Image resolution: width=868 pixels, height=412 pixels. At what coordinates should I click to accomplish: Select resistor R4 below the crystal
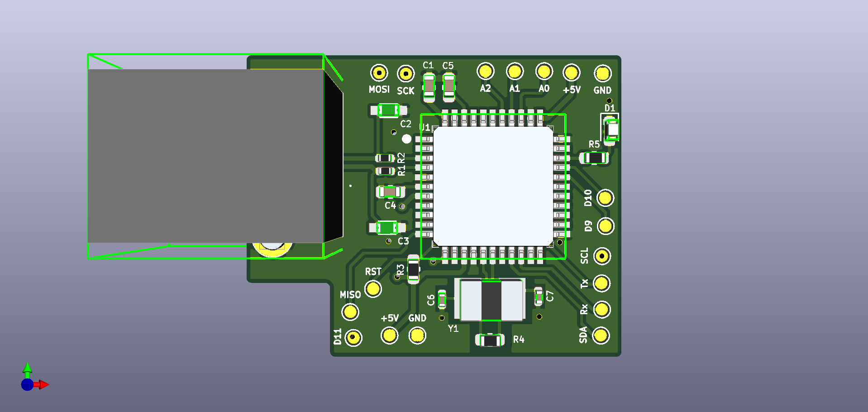pos(490,339)
